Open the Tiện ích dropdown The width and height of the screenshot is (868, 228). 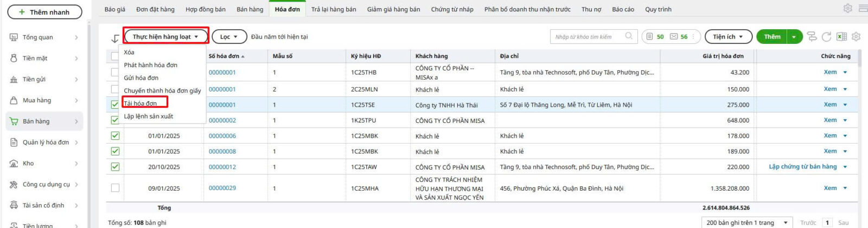click(x=728, y=37)
